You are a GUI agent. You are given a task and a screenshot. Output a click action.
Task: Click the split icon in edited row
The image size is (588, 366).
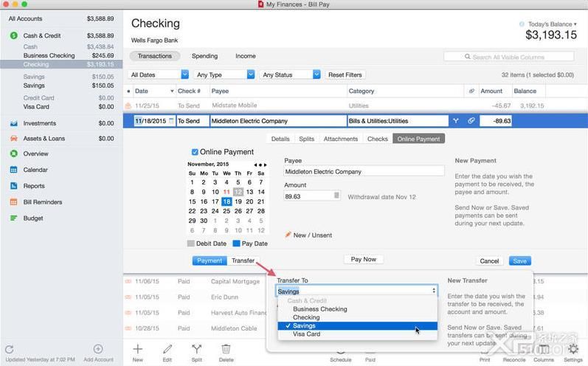tap(456, 121)
